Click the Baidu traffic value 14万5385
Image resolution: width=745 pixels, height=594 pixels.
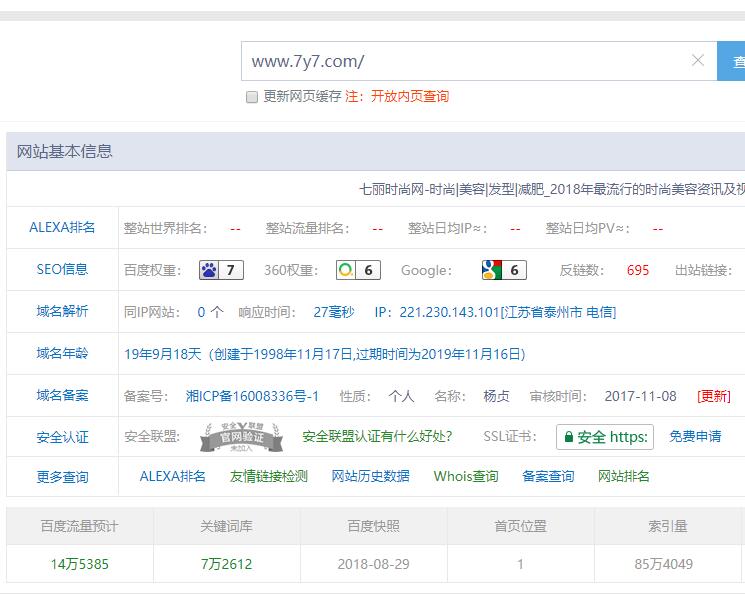[79, 564]
